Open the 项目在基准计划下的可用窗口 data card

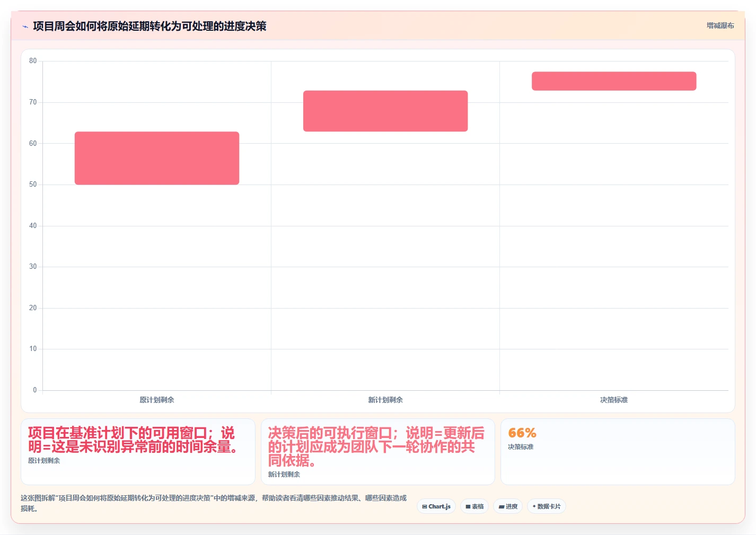[138, 452]
